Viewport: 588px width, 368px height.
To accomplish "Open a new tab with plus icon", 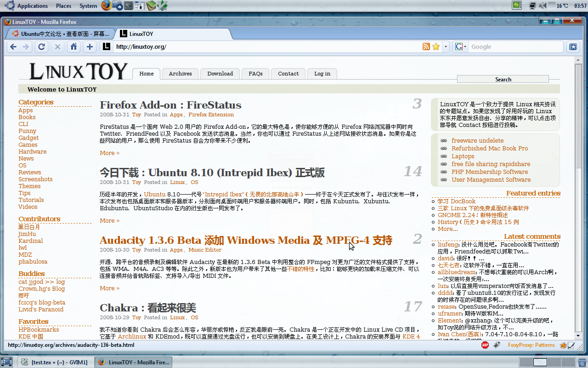I will pyautogui.click(x=90, y=46).
